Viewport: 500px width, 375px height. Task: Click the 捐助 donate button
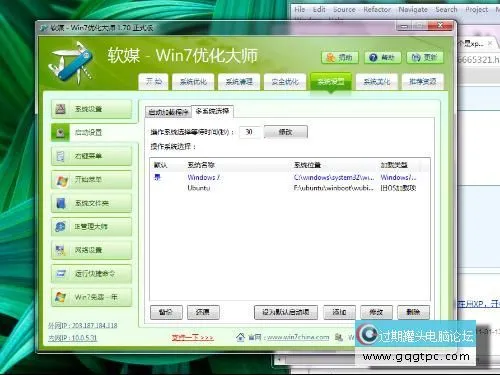point(340,58)
